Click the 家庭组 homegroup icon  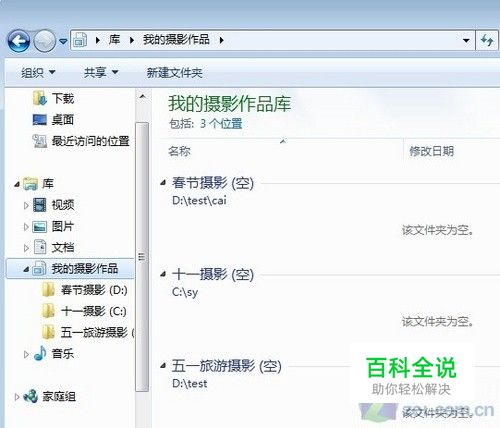(31, 396)
